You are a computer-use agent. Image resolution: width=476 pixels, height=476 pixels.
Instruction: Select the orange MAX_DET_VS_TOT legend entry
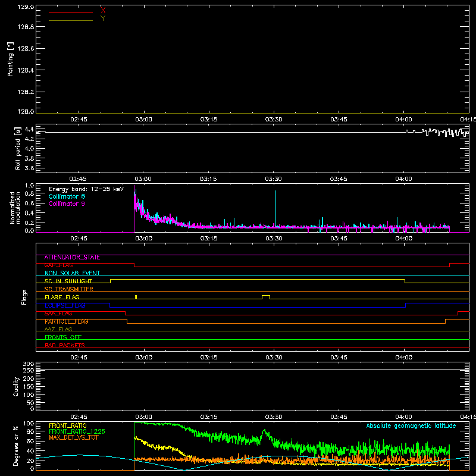coord(74,437)
